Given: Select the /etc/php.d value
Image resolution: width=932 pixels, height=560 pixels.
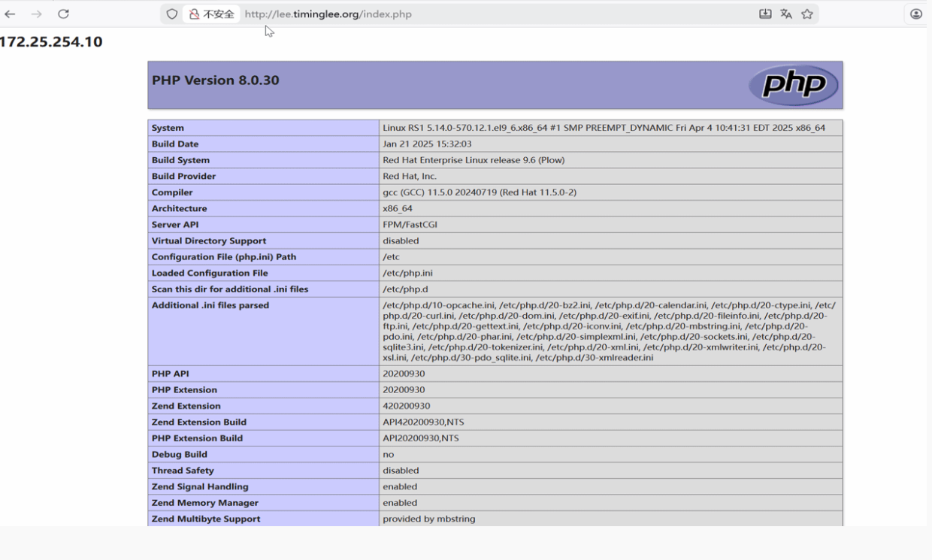Looking at the screenshot, I should click(405, 289).
